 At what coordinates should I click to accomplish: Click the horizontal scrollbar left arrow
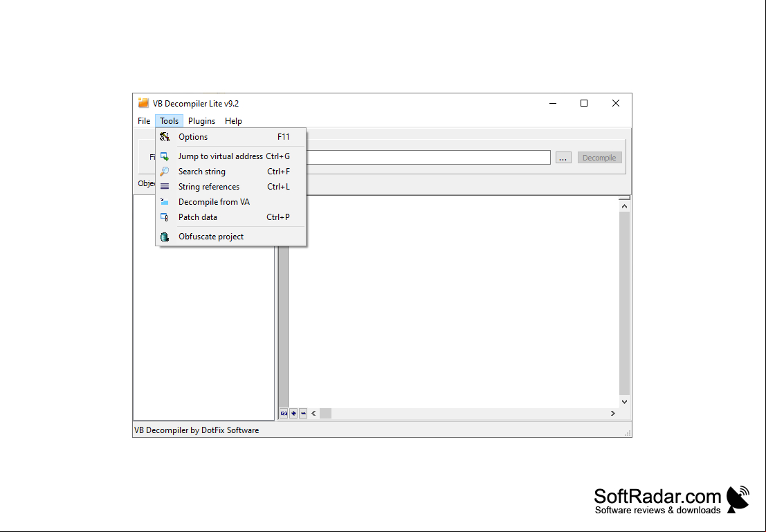(313, 413)
